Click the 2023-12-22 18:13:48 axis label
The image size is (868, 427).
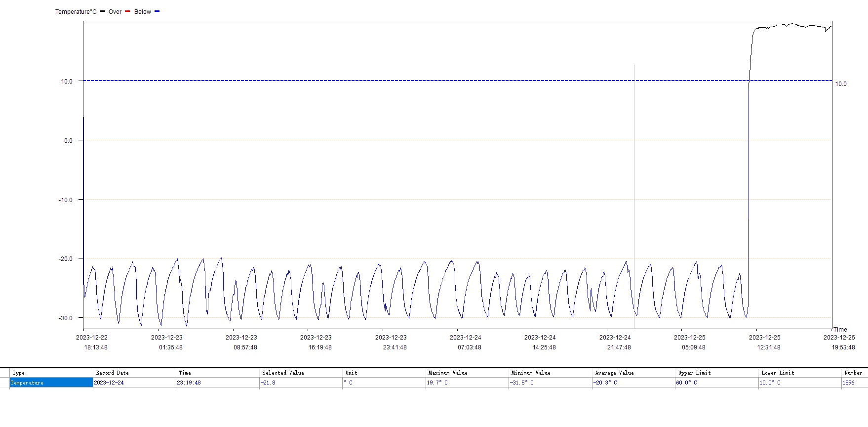pyautogui.click(x=92, y=342)
